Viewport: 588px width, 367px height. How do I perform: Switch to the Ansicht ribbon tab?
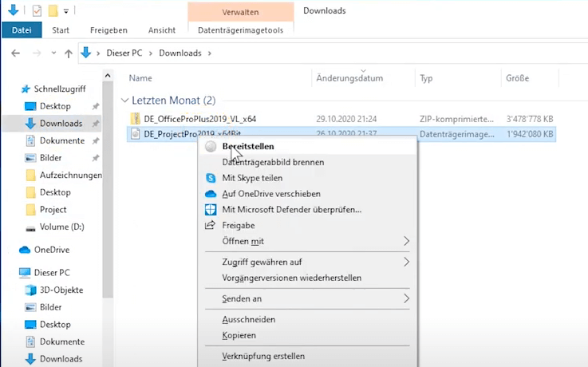162,30
